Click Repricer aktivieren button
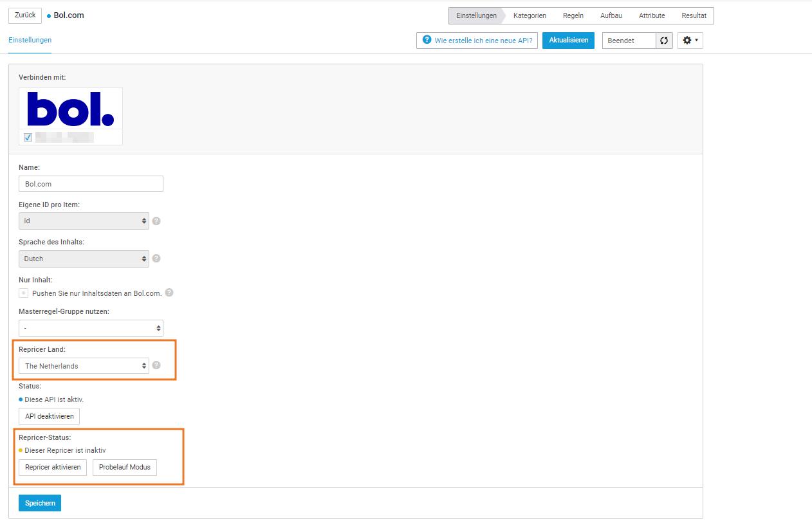The height and width of the screenshot is (530, 812). 53,467
